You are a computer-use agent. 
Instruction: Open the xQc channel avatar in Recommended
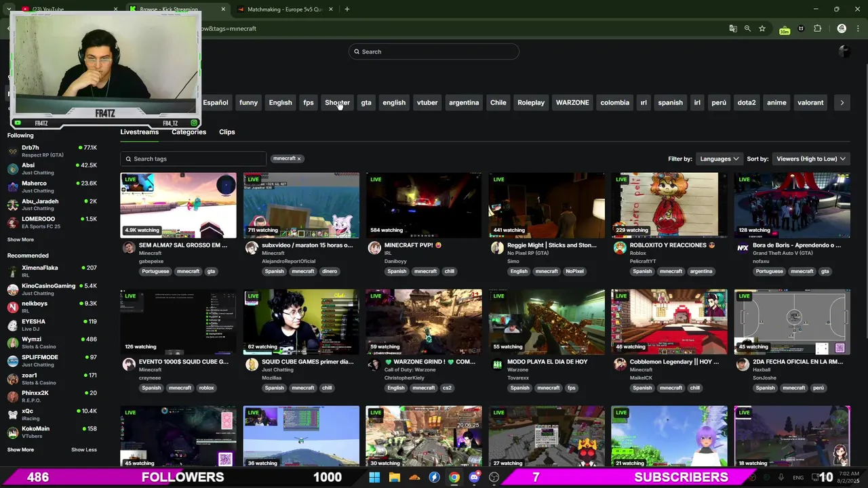point(13,414)
